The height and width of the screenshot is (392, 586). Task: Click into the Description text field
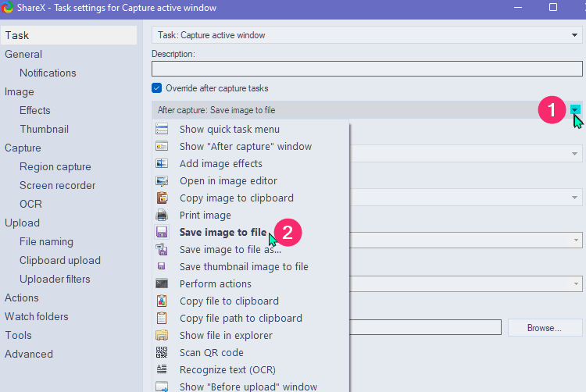(x=367, y=69)
